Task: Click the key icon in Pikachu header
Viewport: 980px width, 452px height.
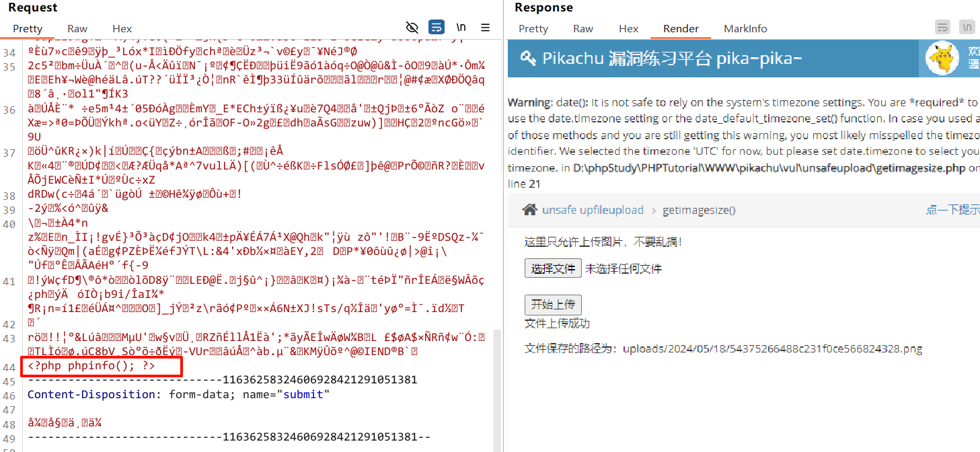Action: (528, 58)
